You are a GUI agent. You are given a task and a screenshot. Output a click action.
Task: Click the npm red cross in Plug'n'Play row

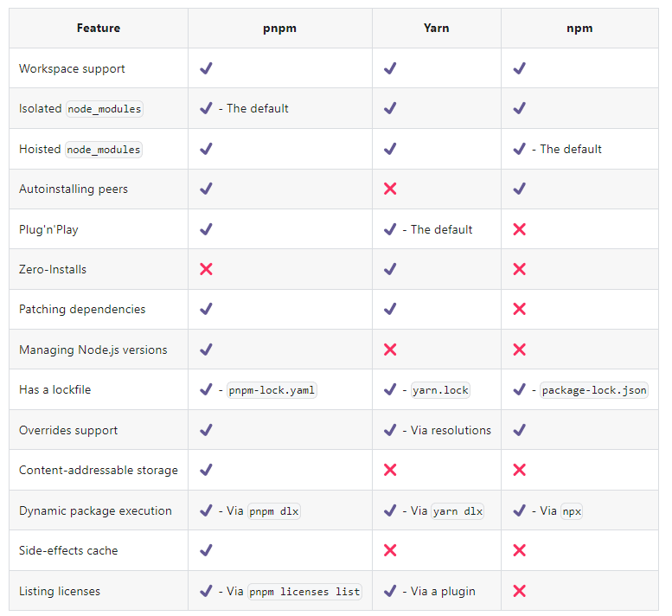520,229
